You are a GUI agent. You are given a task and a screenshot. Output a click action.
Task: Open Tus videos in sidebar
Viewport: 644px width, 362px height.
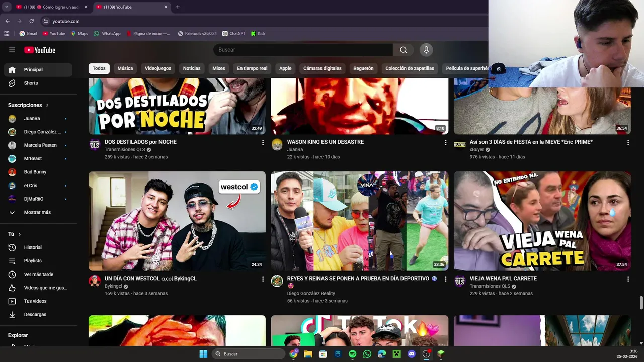coord(38,301)
